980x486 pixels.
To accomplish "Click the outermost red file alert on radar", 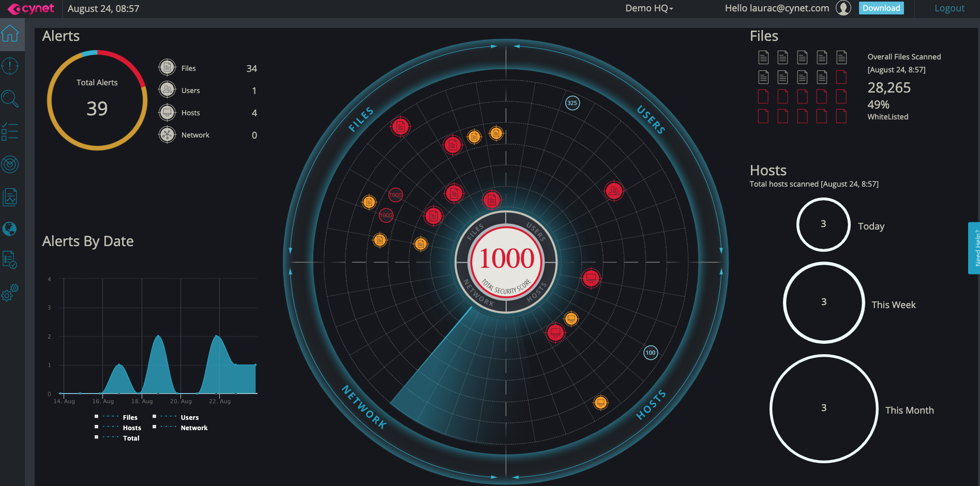I will click(x=400, y=126).
